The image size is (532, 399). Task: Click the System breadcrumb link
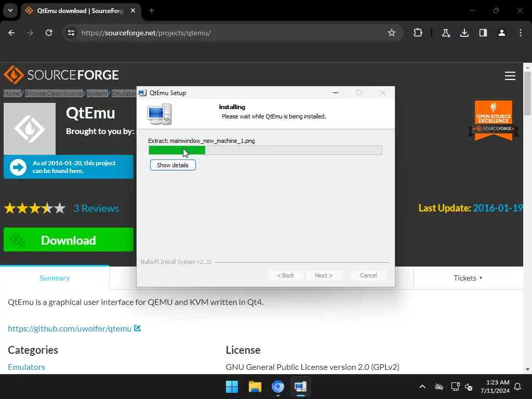97,94
